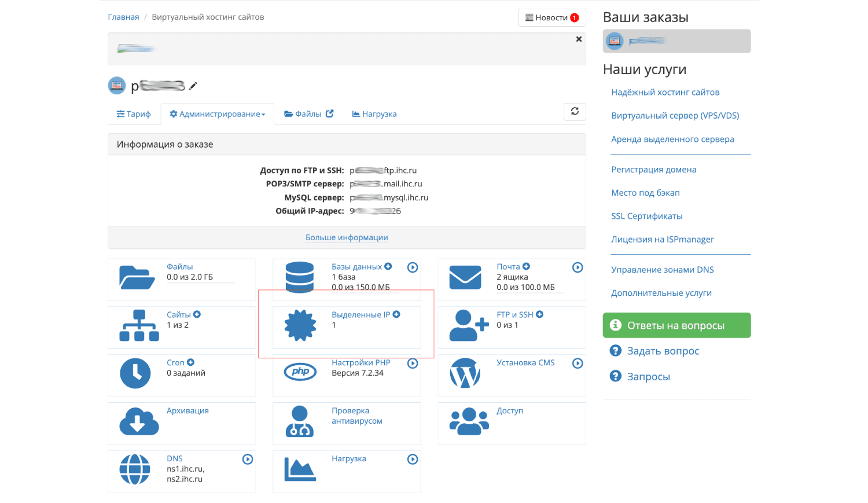
Task: Go to Главная breadcrumb
Action: pos(123,17)
